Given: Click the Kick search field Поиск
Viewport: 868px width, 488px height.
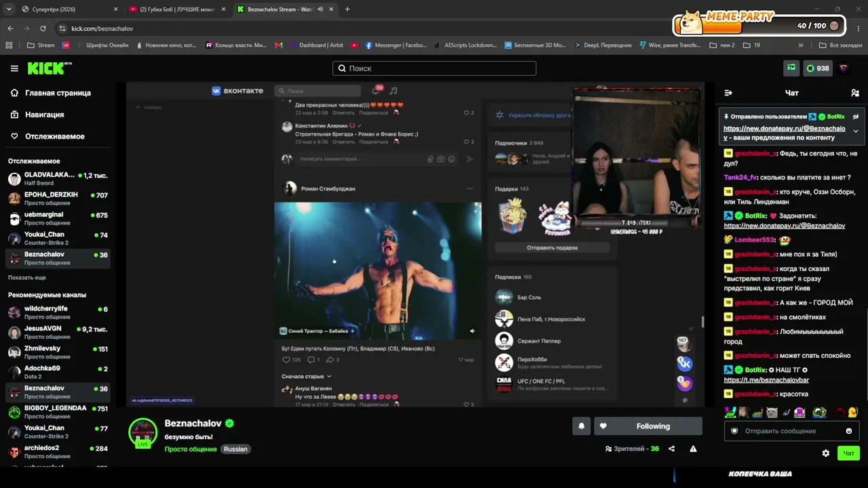Looking at the screenshot, I should tap(434, 68).
